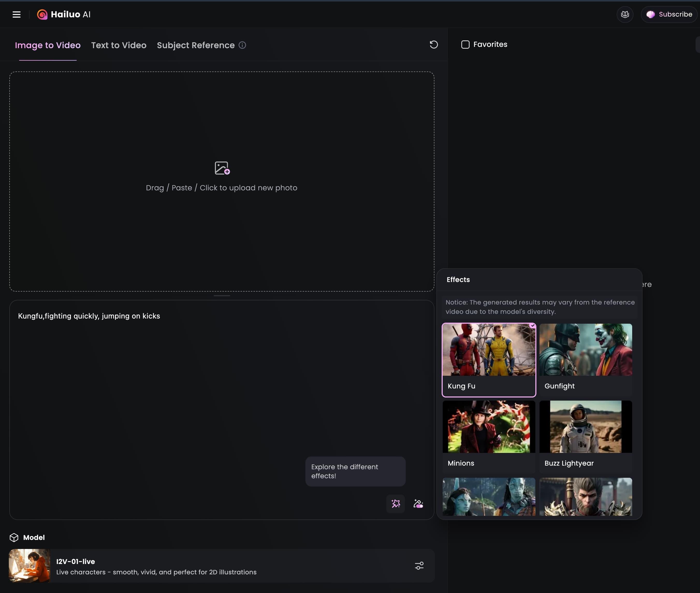Select the Minions effect thumbnail

coord(488,437)
